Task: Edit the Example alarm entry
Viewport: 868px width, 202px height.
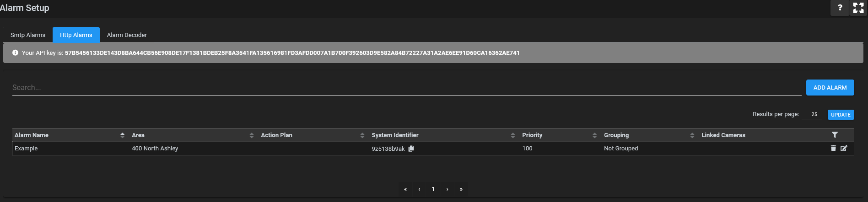Action: point(844,148)
